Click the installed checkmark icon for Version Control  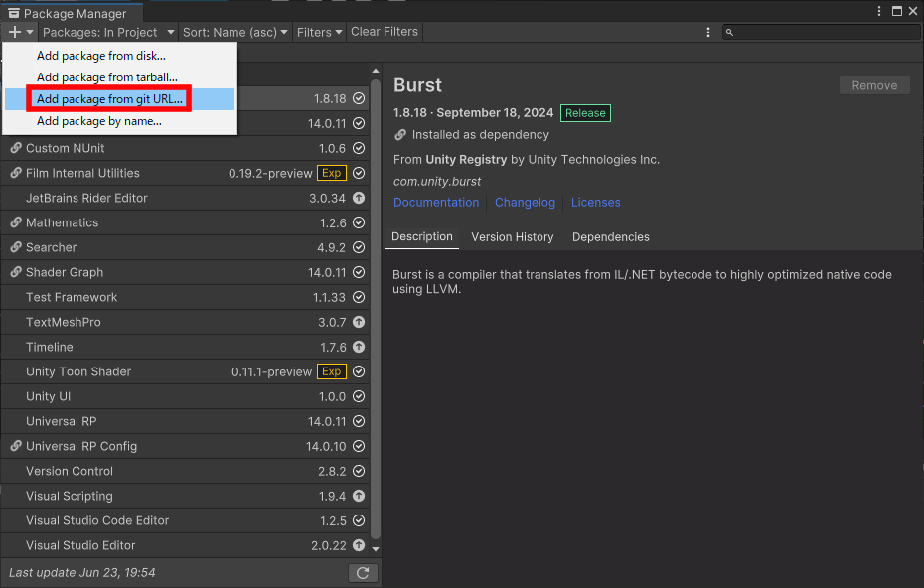359,472
